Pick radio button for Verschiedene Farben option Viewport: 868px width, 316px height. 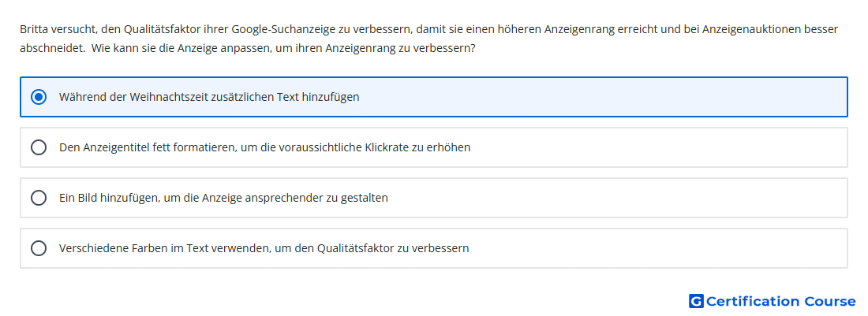[x=39, y=248]
